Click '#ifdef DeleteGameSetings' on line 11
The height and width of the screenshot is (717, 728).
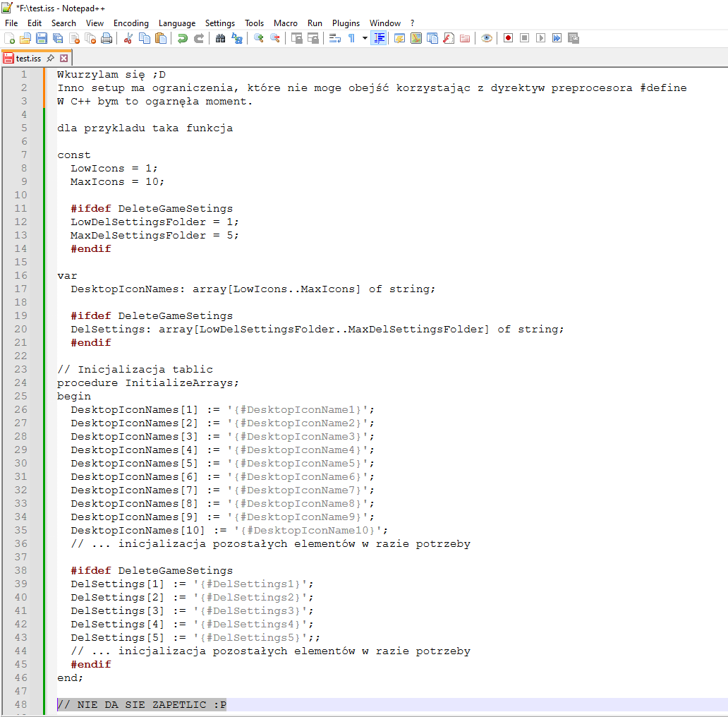152,208
